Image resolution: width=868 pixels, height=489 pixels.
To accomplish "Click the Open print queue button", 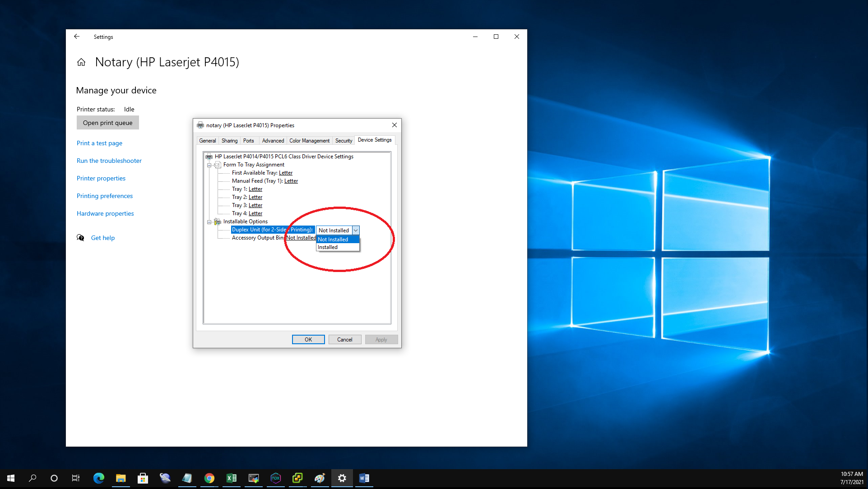I will [107, 123].
